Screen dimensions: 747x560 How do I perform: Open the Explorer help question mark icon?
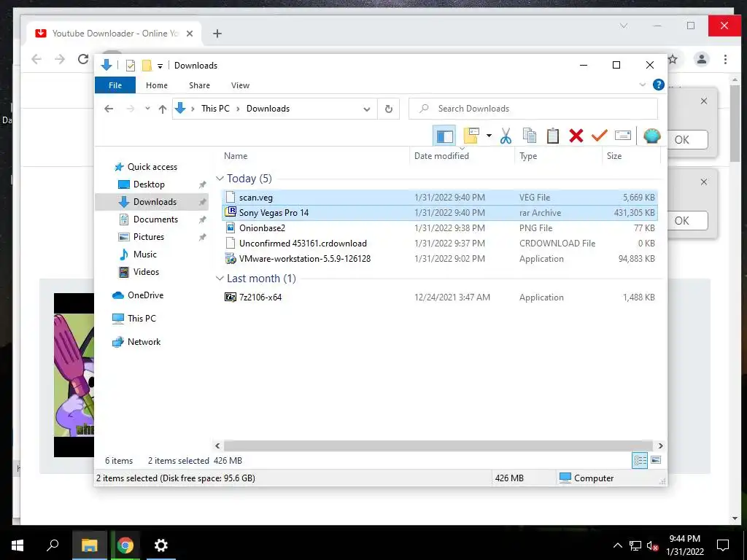(x=659, y=85)
